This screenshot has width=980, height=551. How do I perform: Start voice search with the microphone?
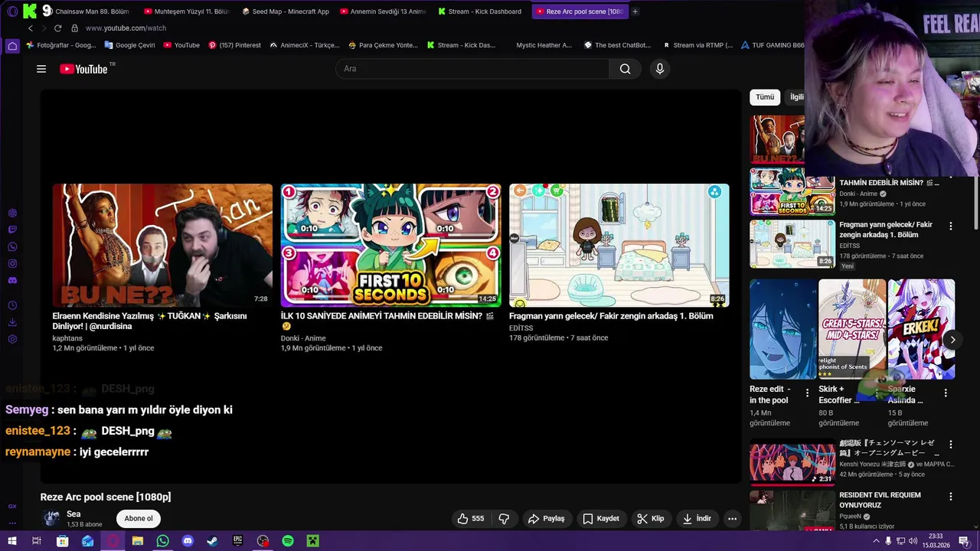click(660, 69)
